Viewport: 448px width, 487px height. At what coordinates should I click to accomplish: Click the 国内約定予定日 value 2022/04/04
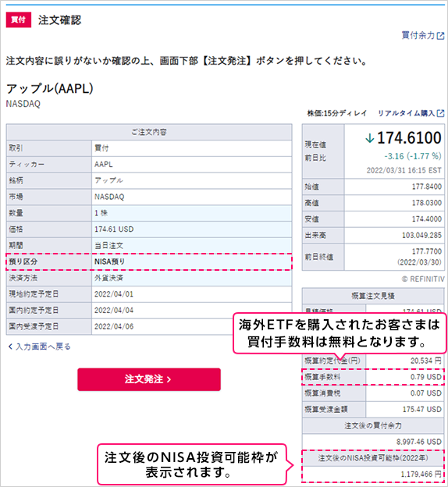(x=114, y=311)
